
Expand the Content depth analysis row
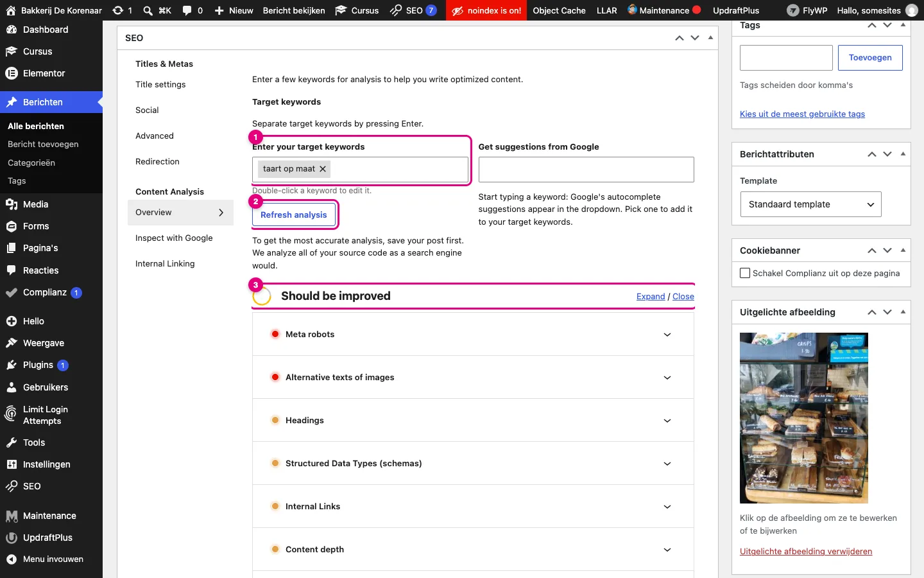point(473,549)
